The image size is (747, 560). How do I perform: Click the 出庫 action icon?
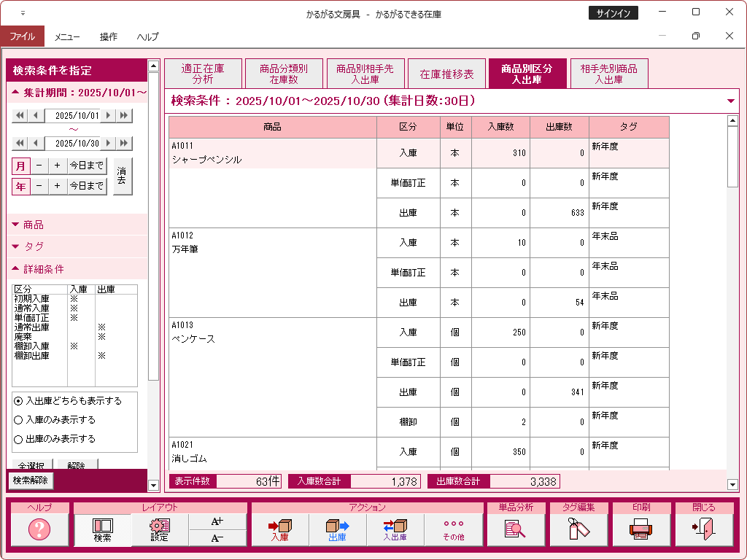[337, 529]
